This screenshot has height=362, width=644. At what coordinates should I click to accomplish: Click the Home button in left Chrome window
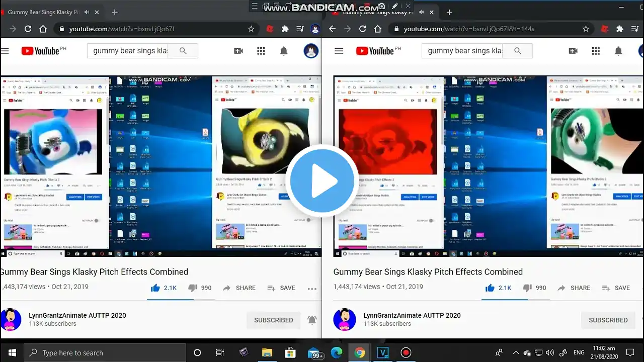tap(43, 29)
